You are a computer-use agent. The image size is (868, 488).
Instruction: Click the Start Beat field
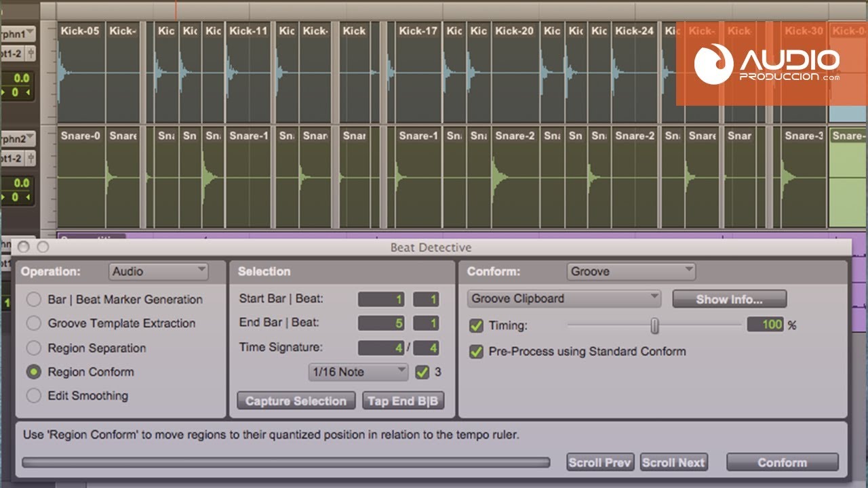426,299
